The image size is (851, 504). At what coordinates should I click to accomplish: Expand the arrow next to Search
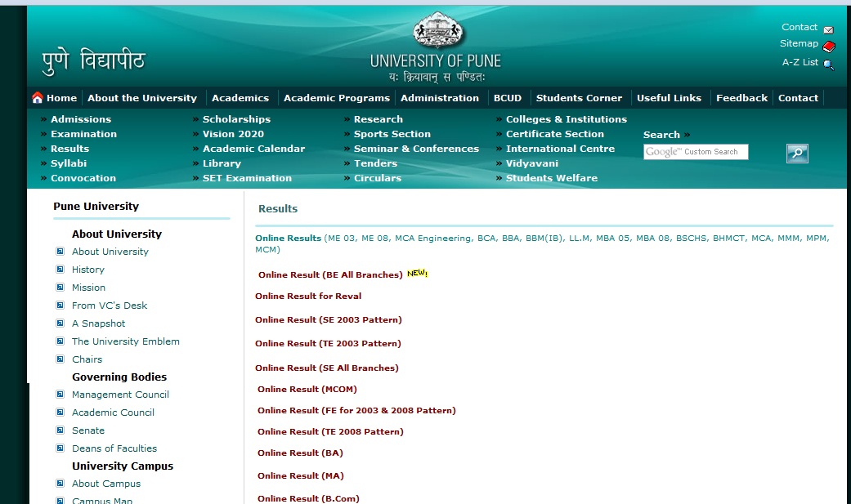687,134
